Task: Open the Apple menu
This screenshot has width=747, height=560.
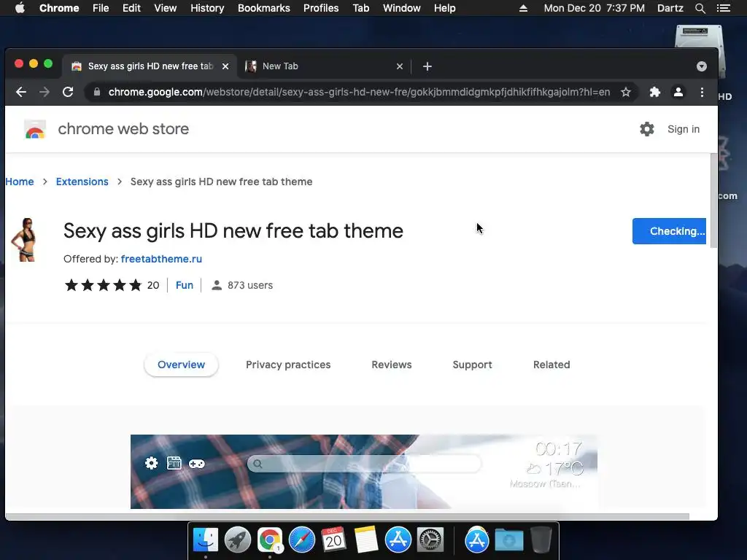Action: 20,8
